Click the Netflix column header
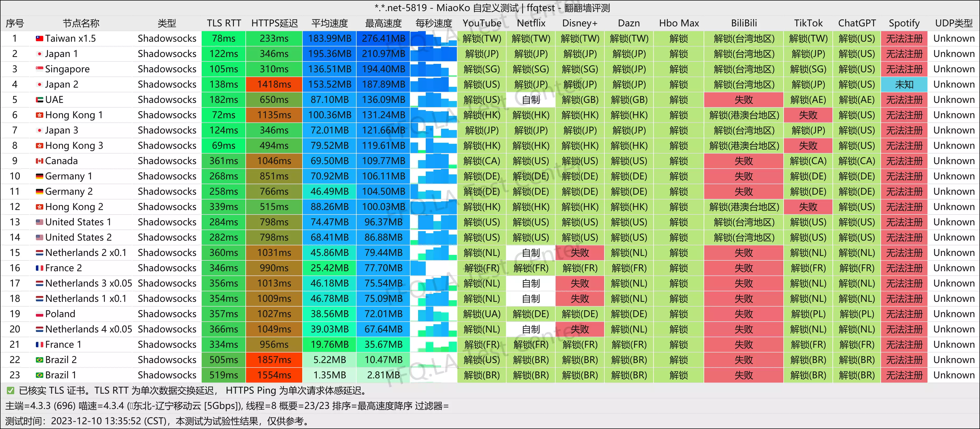 531,23
